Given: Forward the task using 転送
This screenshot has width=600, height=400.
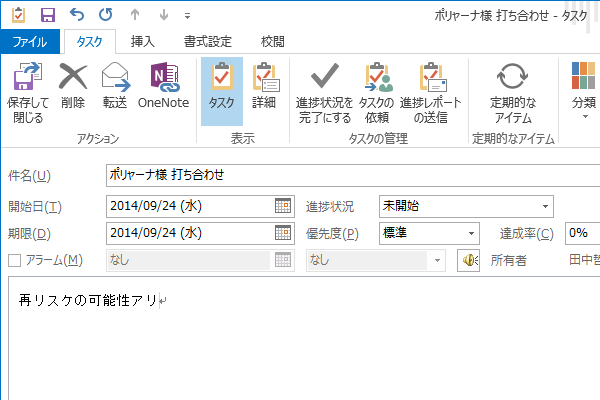Looking at the screenshot, I should (115, 85).
